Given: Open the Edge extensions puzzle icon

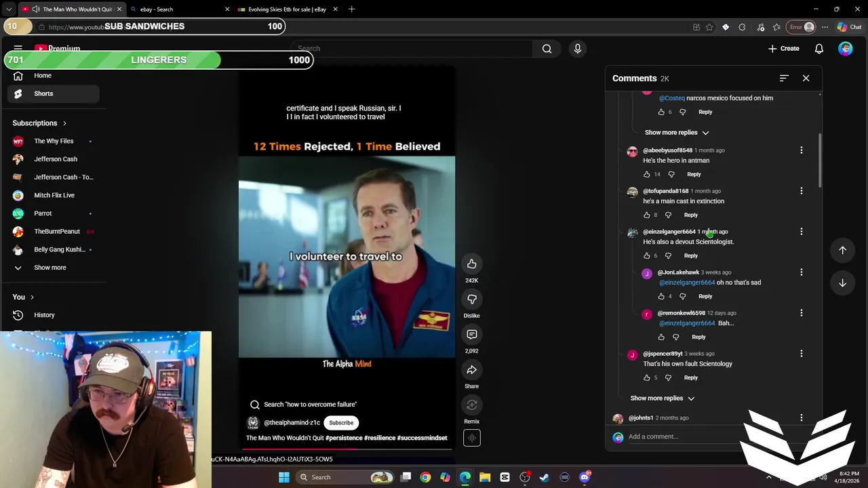Looking at the screenshot, I should click(742, 27).
